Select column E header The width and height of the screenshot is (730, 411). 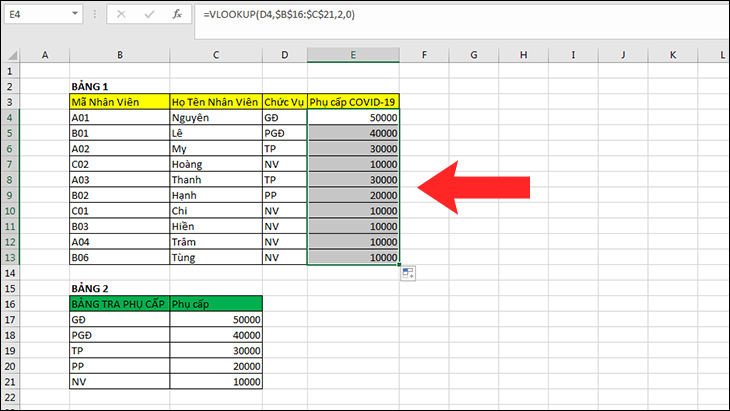[353, 55]
